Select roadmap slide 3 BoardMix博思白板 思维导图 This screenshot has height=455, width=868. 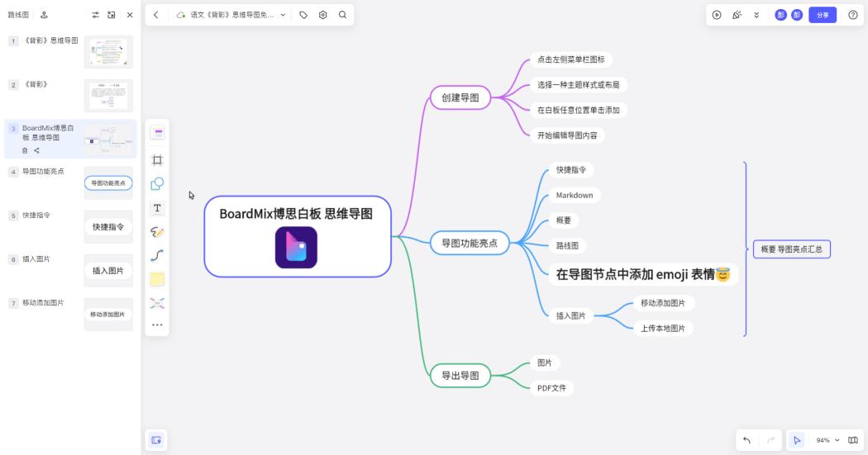point(70,140)
